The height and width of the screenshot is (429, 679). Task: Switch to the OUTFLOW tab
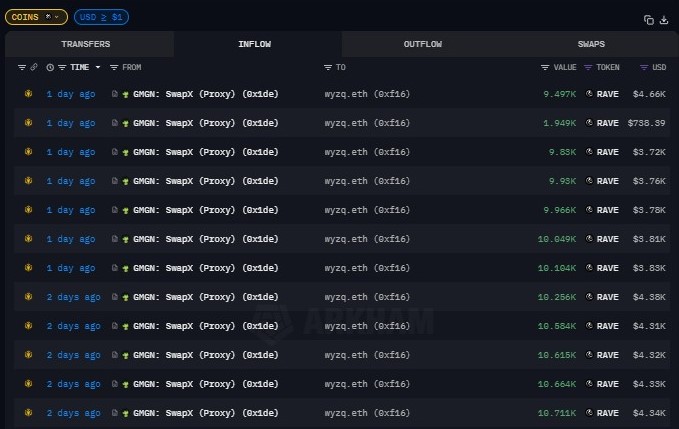click(423, 44)
